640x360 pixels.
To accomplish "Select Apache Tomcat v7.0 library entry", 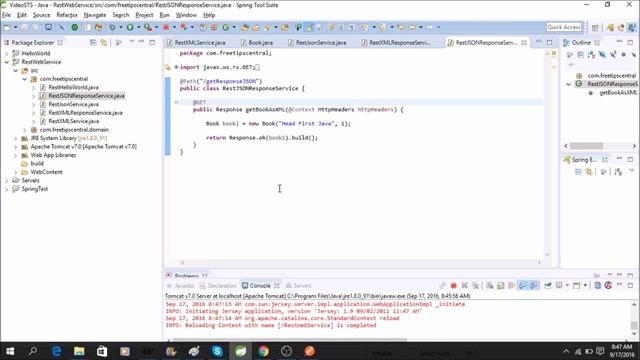I will pos(84,147).
